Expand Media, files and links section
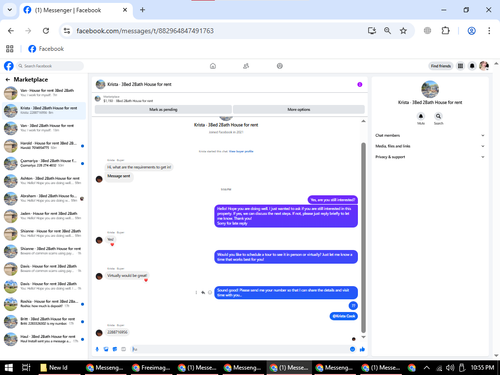500x375 pixels. click(430, 146)
